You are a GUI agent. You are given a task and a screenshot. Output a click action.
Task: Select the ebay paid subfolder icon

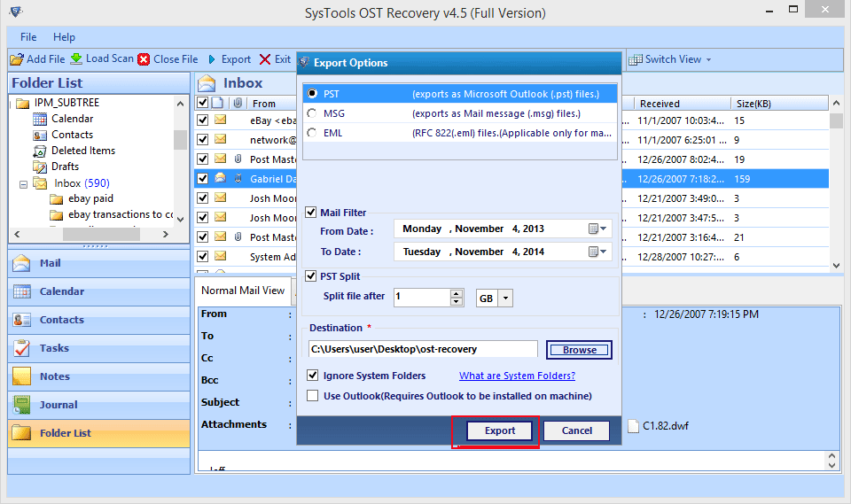pos(57,199)
